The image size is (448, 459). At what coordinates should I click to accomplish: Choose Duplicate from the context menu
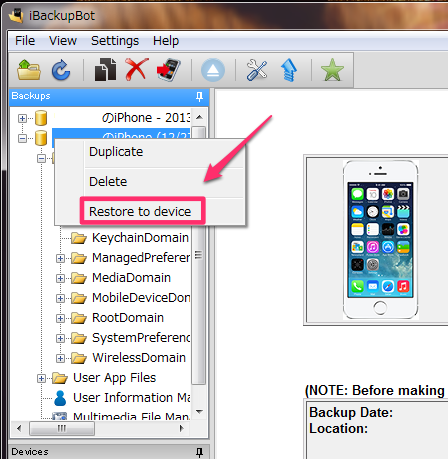pyautogui.click(x=150, y=152)
